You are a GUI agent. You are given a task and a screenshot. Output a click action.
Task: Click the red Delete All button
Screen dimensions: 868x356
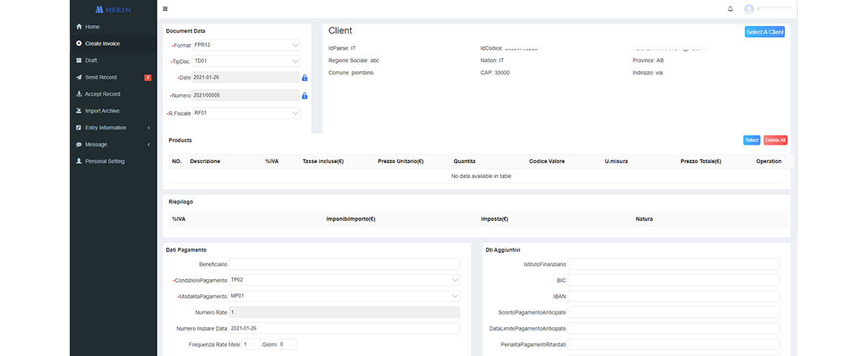pos(775,140)
